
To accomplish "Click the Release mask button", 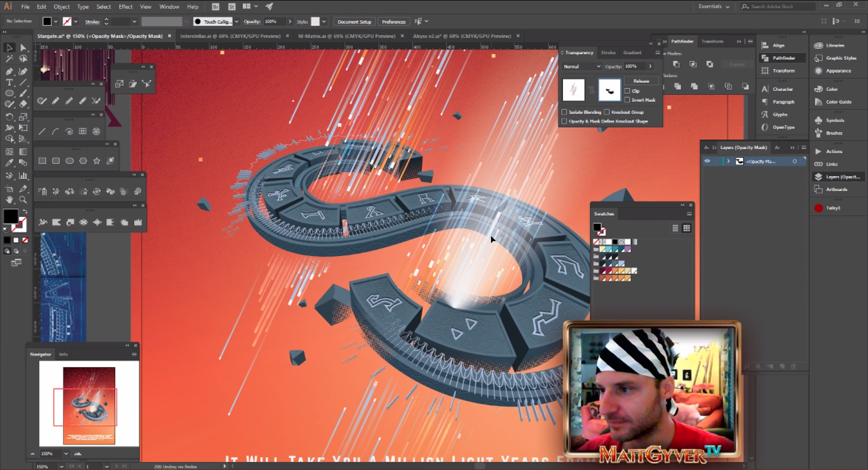I will point(641,81).
